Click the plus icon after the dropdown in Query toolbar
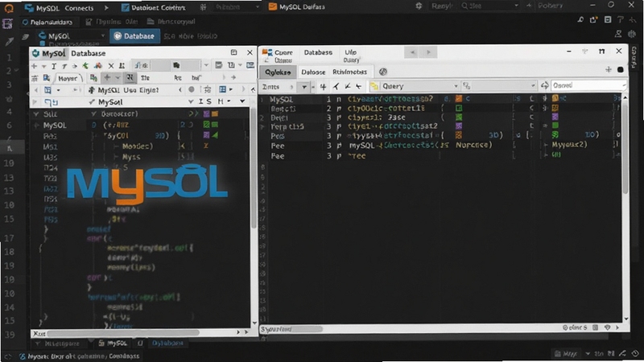 (324, 86)
